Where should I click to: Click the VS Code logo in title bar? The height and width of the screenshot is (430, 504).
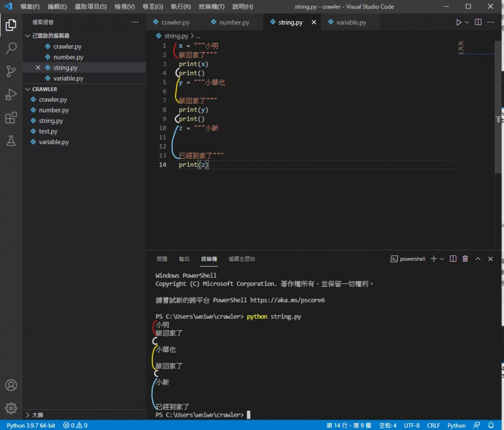click(x=8, y=6)
